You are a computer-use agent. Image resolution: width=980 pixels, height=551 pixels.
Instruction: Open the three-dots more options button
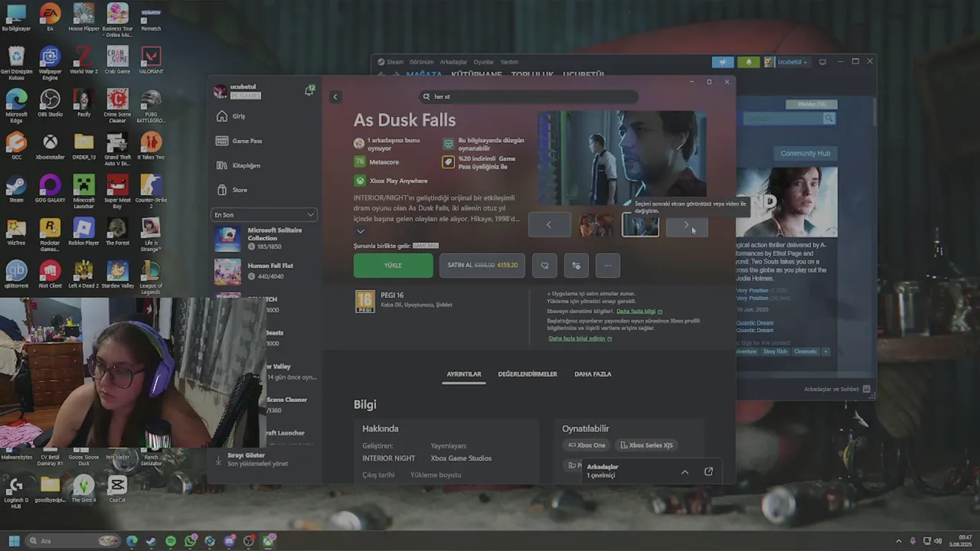pos(608,266)
